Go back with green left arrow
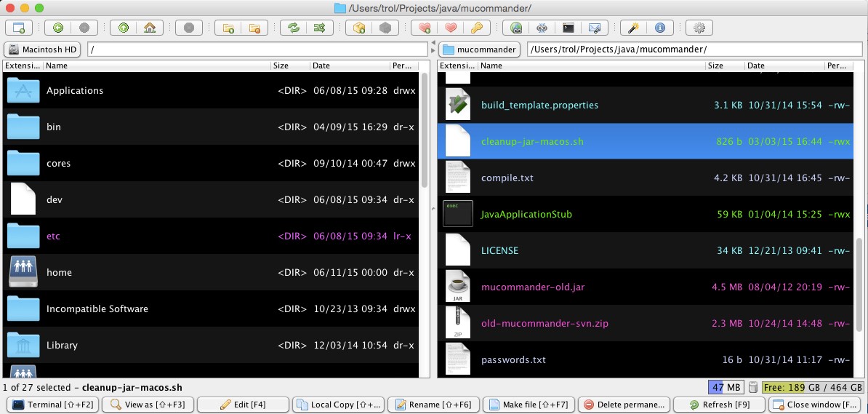 coord(58,28)
